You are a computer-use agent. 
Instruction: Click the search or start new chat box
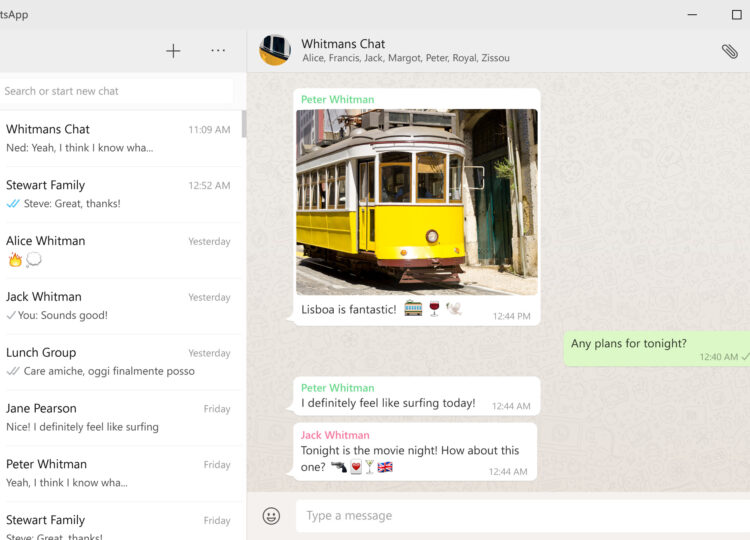pyautogui.click(x=117, y=91)
